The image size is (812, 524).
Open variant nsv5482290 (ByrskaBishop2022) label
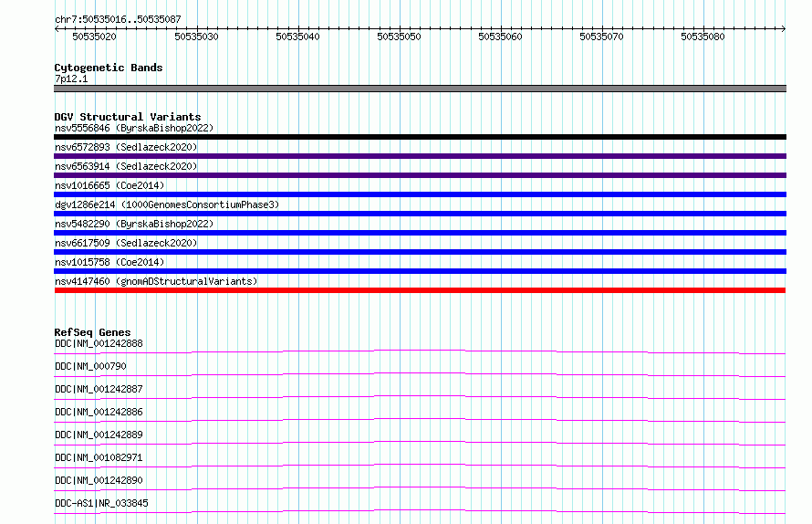point(134,224)
